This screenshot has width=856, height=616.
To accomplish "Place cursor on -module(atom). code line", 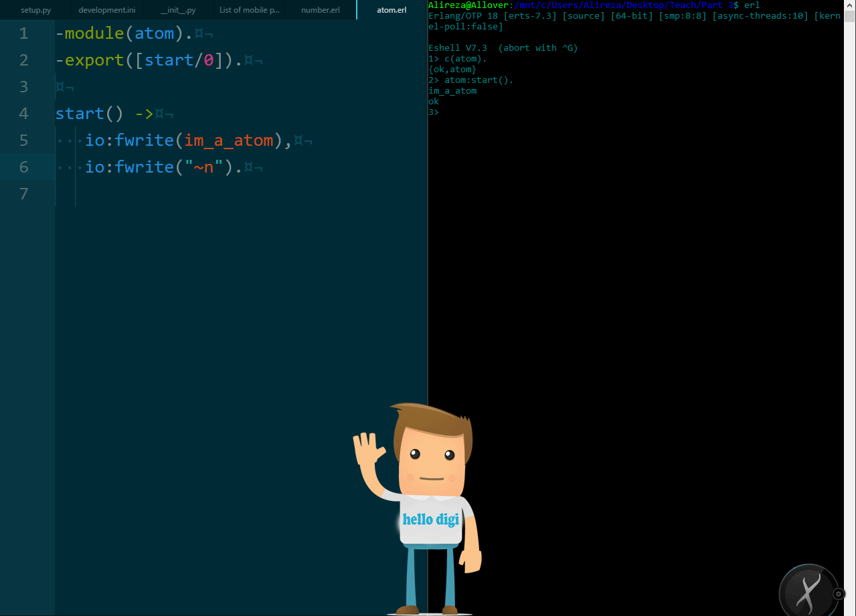I will click(x=124, y=33).
